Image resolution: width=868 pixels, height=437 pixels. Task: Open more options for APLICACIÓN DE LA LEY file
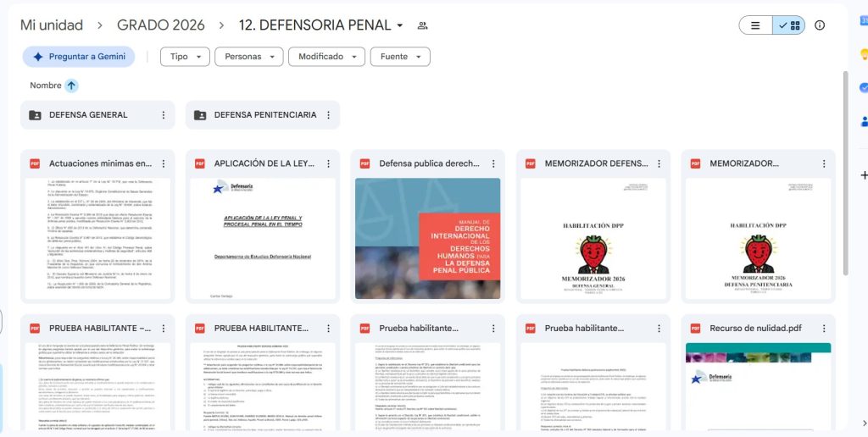pyautogui.click(x=328, y=163)
